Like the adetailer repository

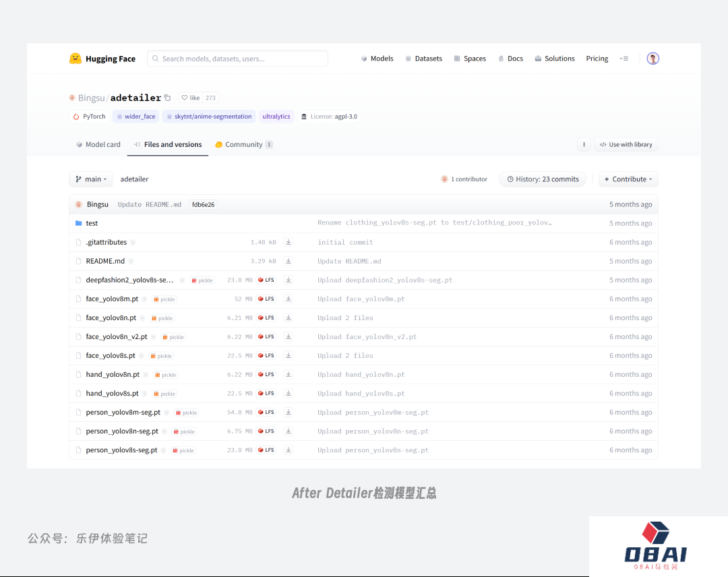coord(191,98)
